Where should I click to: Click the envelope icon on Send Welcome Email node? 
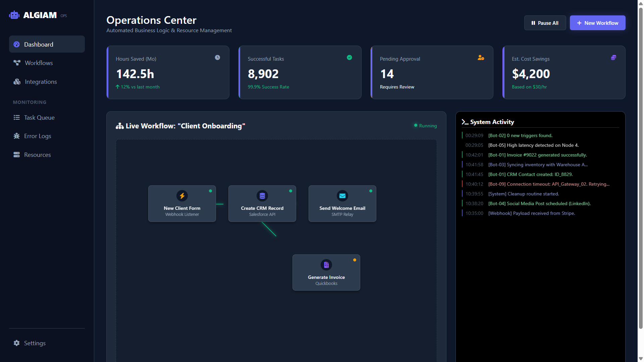(342, 196)
